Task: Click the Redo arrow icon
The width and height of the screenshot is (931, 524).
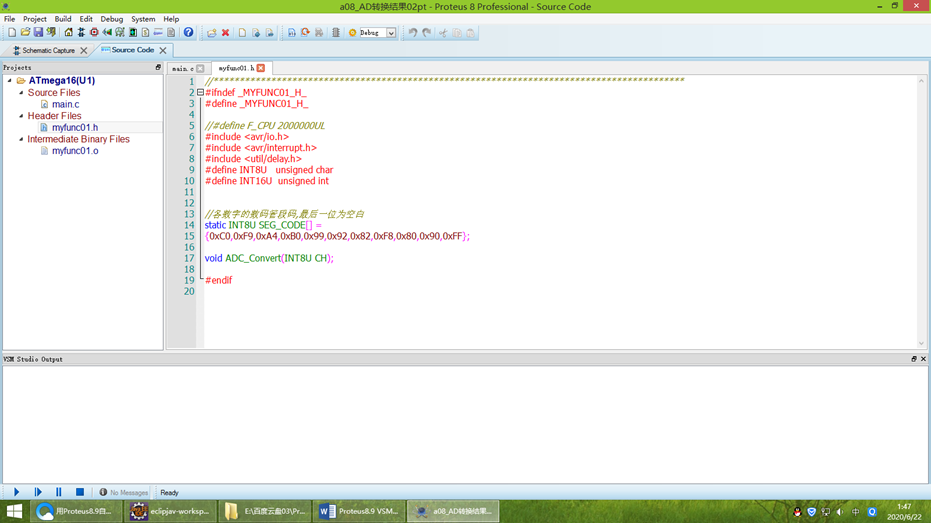Action: coord(426,33)
